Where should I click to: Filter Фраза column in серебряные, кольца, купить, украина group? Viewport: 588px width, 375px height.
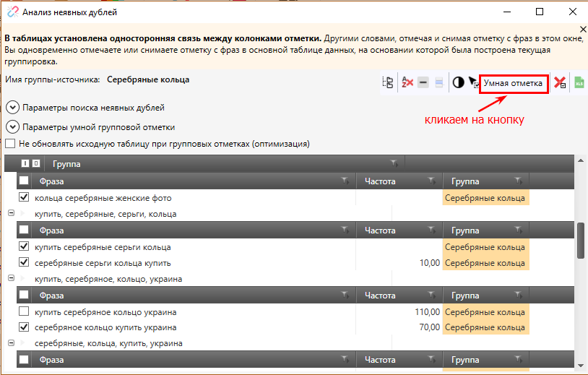(345, 360)
